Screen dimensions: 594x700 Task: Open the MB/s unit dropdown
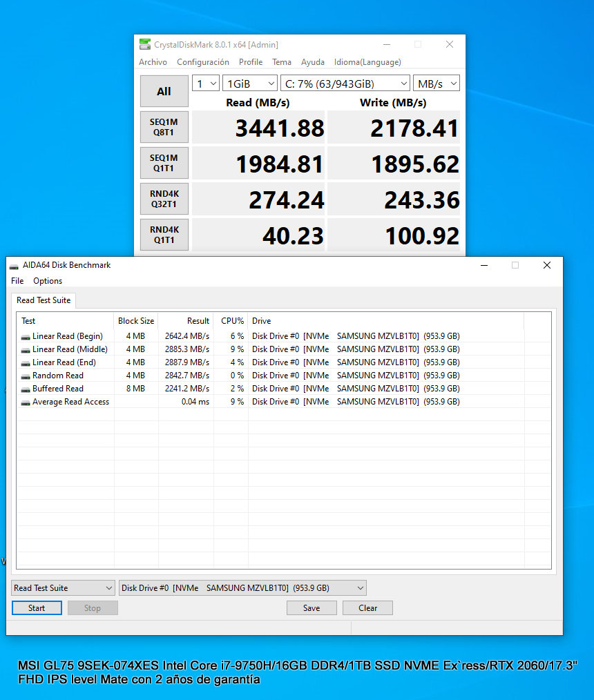click(437, 84)
